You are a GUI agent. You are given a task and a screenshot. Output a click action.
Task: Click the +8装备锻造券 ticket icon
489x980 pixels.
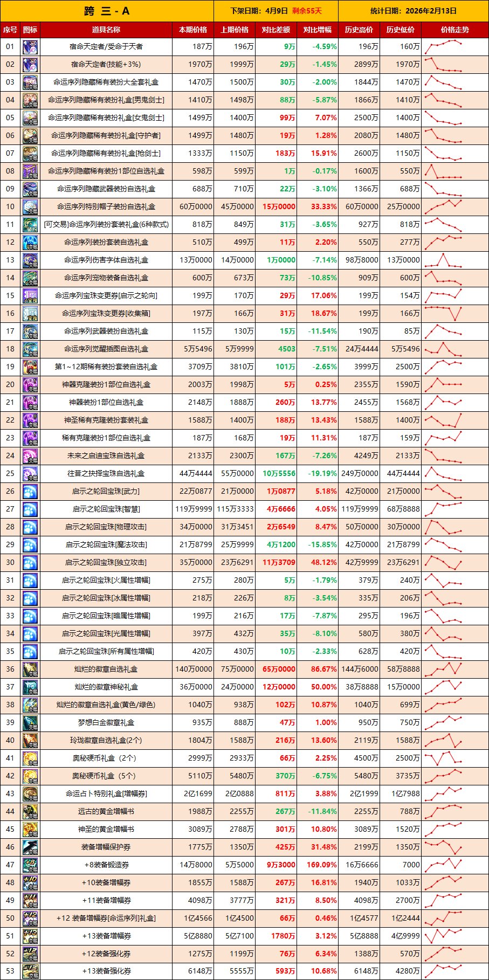(30, 865)
